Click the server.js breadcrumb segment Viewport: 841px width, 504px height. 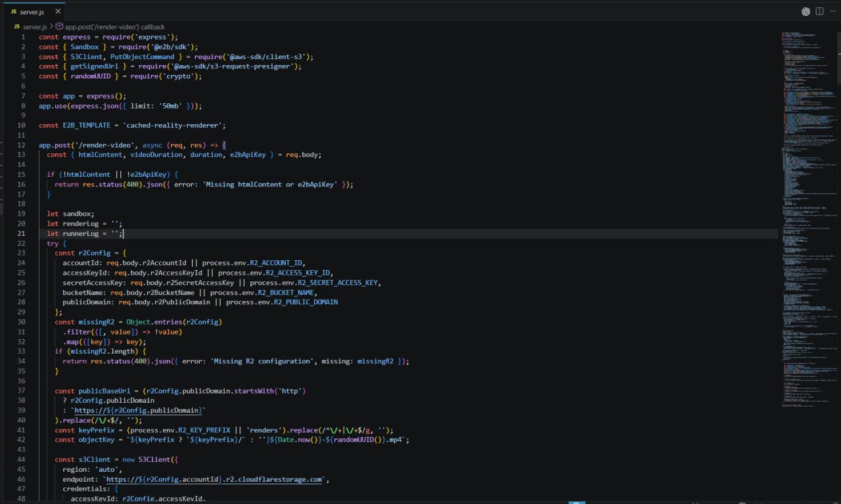click(x=34, y=27)
